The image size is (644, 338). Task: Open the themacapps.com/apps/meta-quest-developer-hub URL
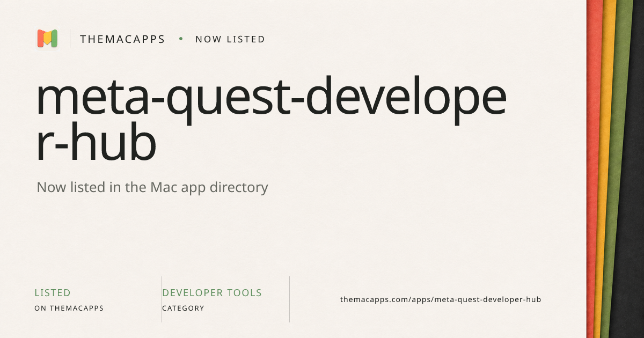pos(441,299)
